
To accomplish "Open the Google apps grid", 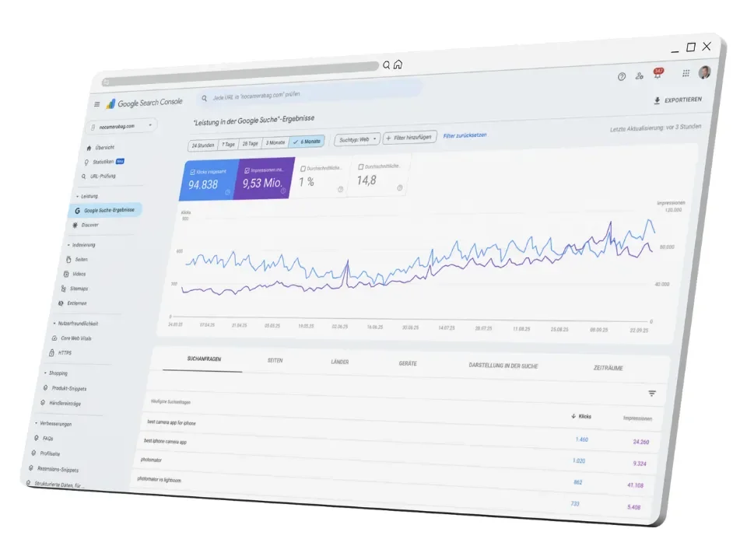I will point(686,73).
